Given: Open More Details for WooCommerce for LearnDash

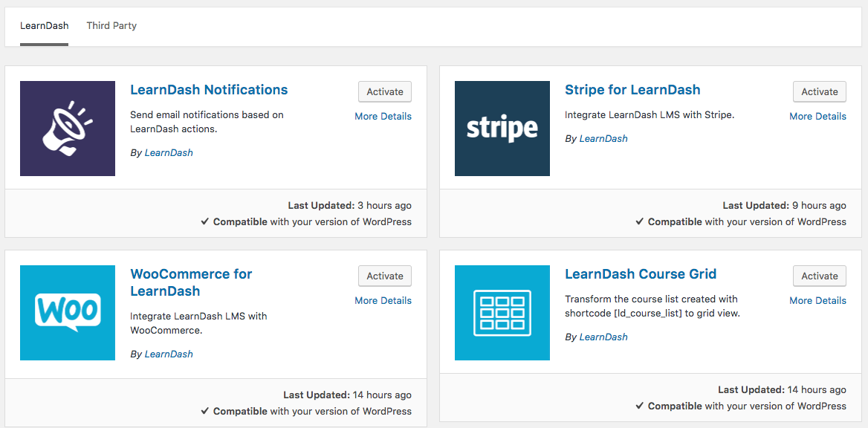Looking at the screenshot, I should 383,300.
